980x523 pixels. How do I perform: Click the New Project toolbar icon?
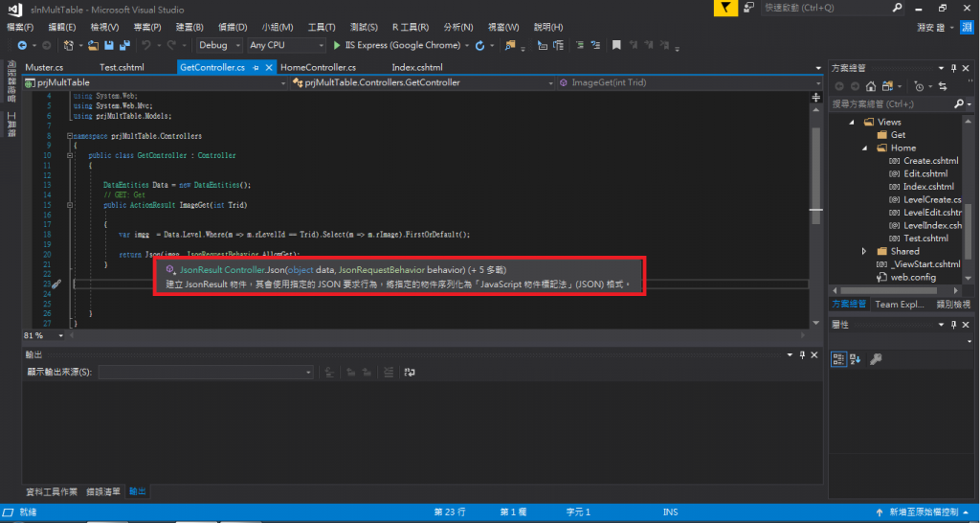(69, 46)
